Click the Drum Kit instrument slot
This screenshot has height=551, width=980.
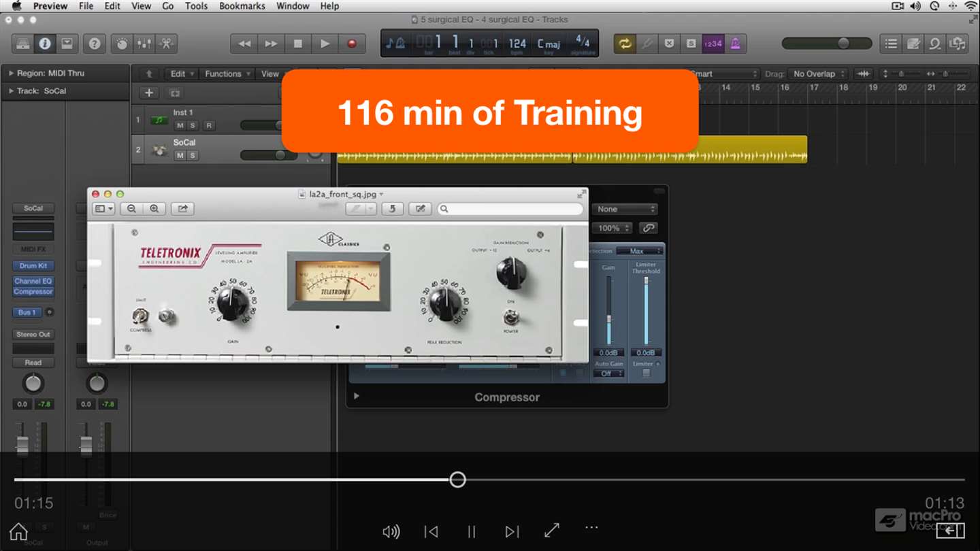(x=33, y=266)
